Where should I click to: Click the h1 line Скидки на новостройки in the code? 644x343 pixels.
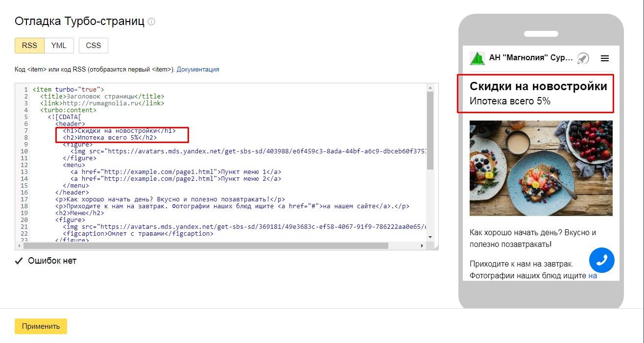(x=119, y=131)
